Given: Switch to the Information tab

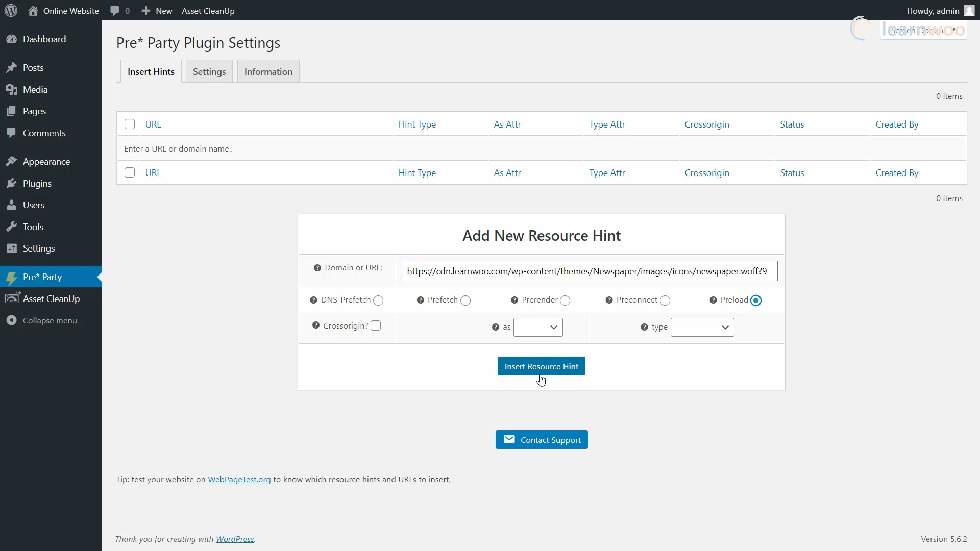Looking at the screenshot, I should [268, 72].
